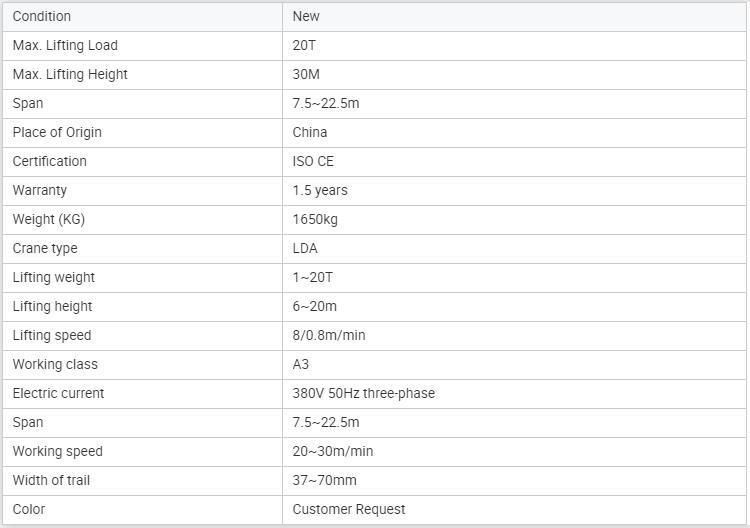Screen dimensions: 750x528
Task: Select the ISO CE certification value
Action: (313, 162)
